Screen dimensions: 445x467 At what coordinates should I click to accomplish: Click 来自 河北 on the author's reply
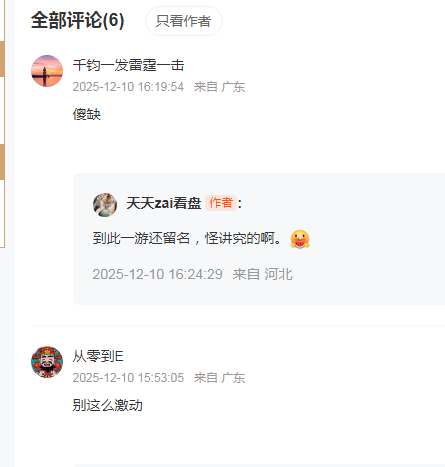263,274
